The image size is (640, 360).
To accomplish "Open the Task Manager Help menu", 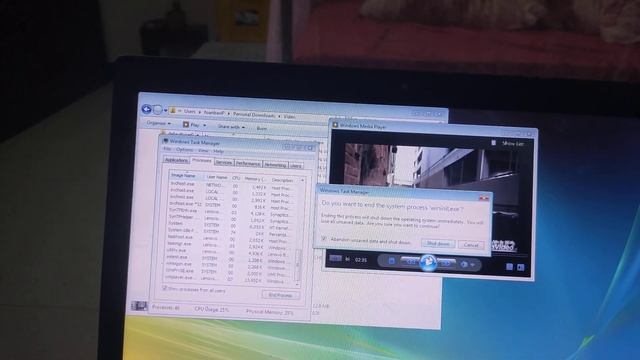I will coord(218,151).
